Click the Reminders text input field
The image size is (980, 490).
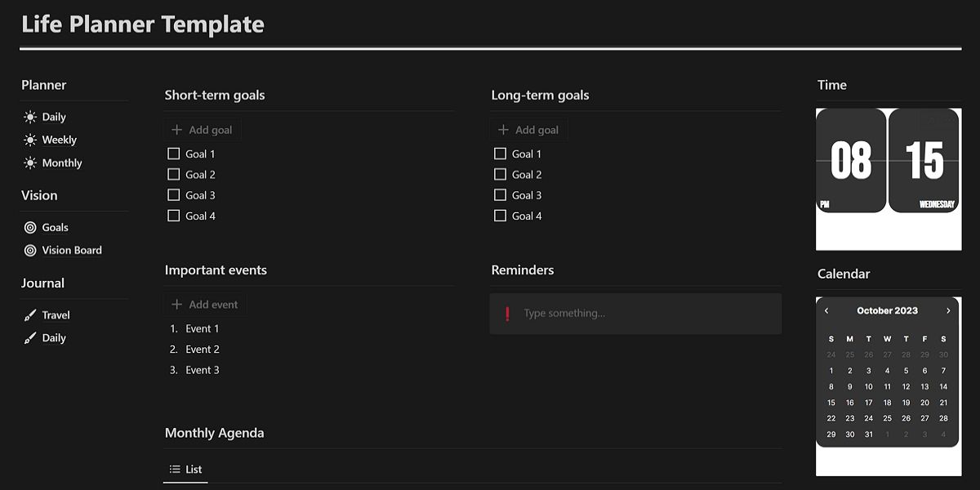637,314
